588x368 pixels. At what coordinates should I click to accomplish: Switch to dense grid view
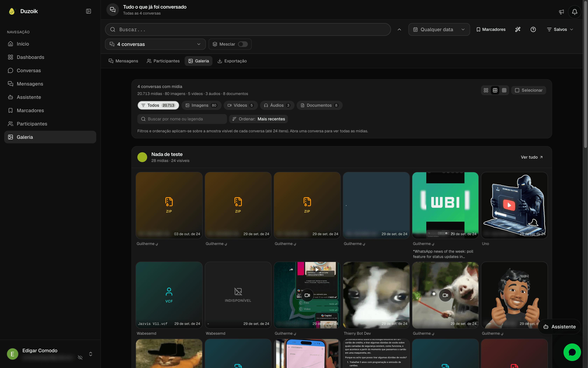[x=504, y=90]
